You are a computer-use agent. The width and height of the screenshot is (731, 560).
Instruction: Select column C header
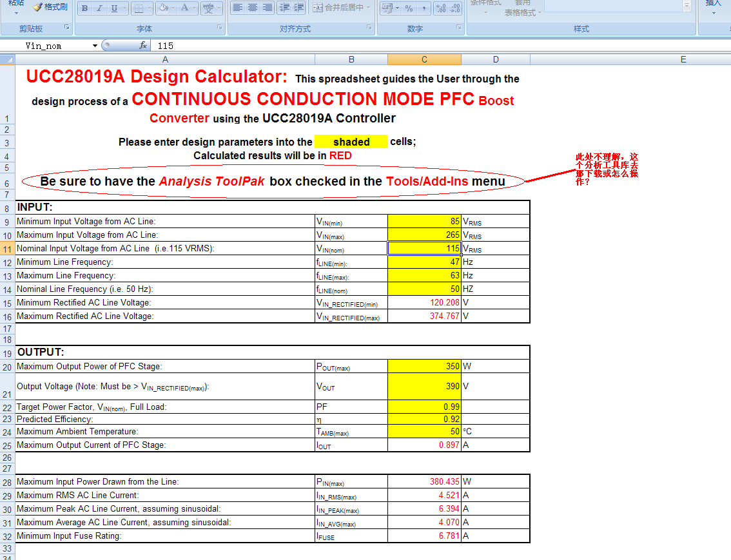click(x=424, y=59)
